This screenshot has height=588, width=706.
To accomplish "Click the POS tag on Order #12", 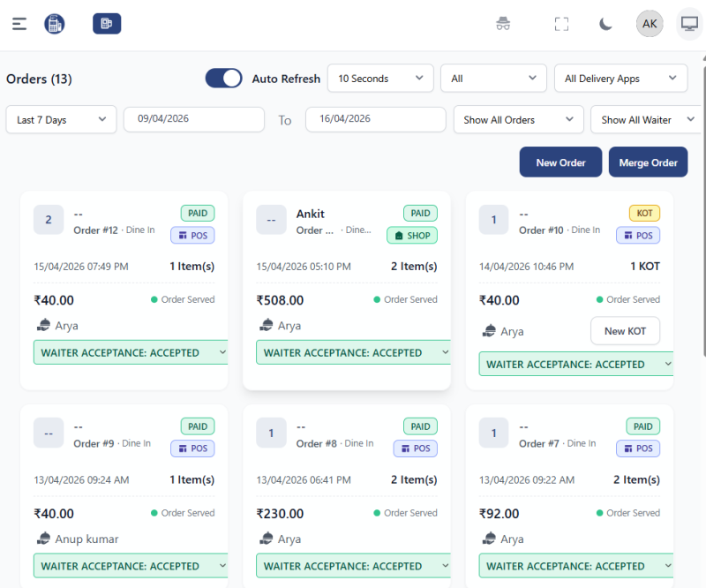I will [192, 235].
